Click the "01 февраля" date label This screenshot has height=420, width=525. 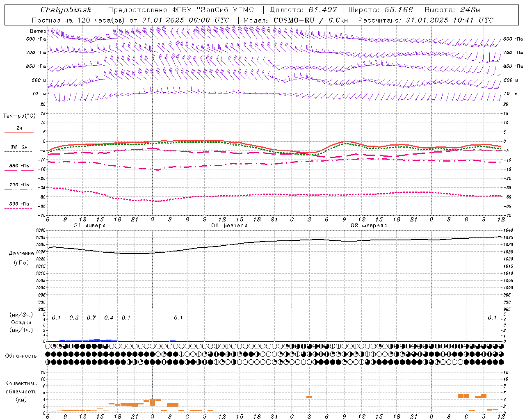[x=229, y=226]
